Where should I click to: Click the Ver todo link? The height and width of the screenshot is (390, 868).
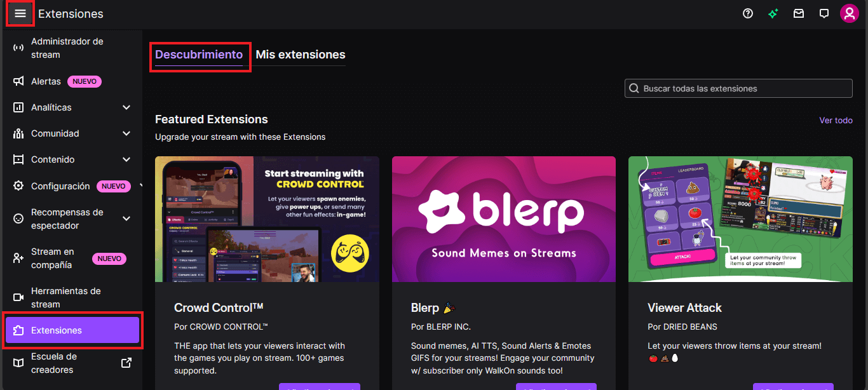836,120
